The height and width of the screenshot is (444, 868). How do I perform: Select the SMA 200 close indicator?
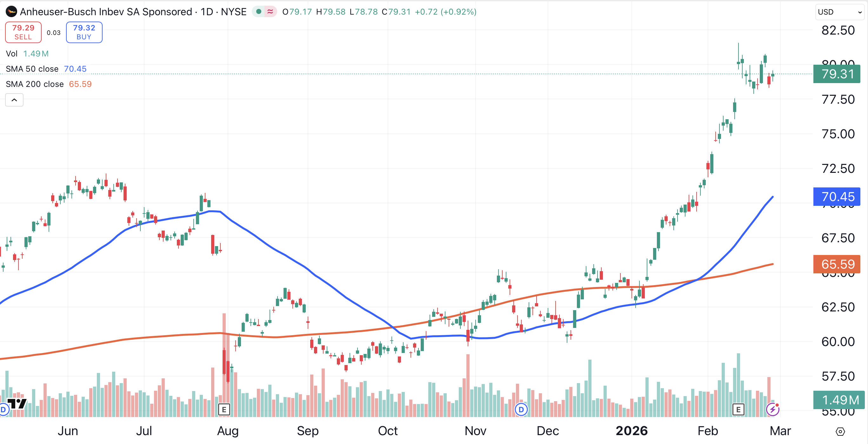(x=35, y=84)
